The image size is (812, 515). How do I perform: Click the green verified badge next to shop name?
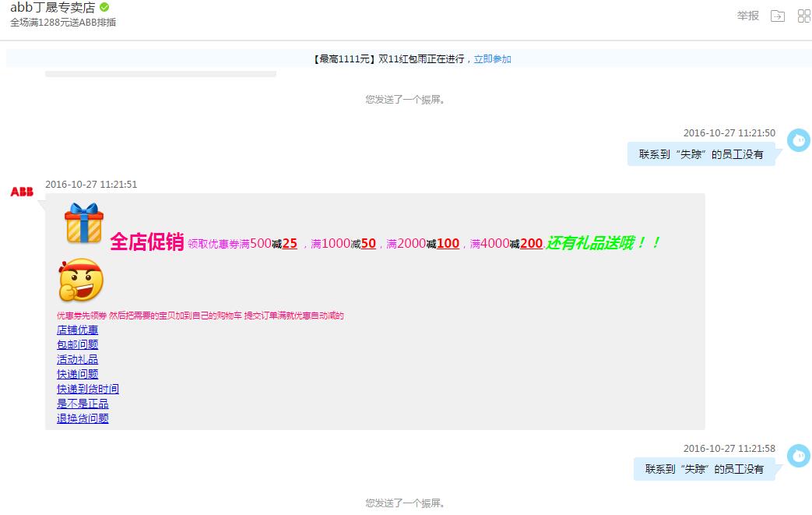pos(104,7)
